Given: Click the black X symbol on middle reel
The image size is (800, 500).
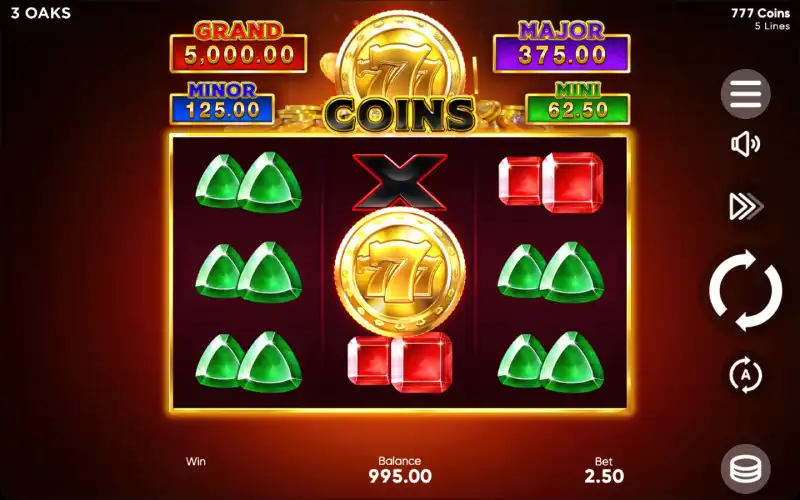Looking at the screenshot, I should [x=400, y=182].
